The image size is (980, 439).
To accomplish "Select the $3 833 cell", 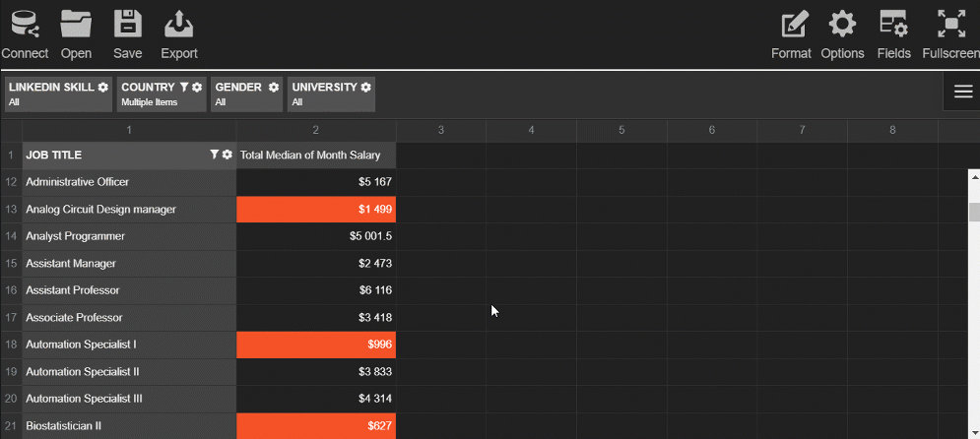I will [316, 371].
